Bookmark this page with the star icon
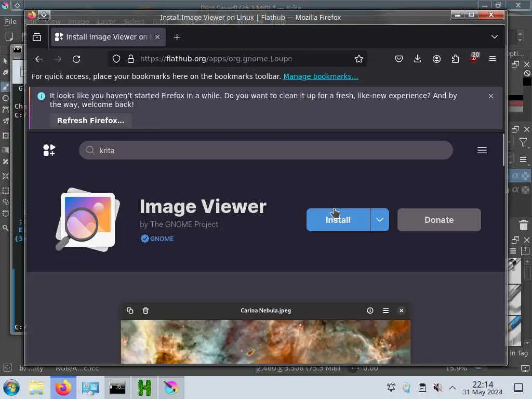 pos(358,59)
